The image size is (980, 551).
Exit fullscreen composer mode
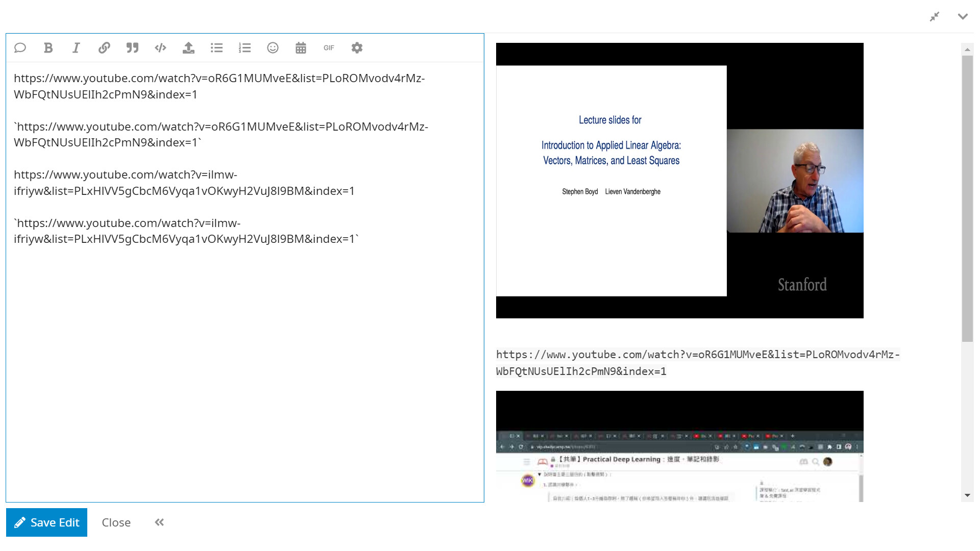(935, 17)
